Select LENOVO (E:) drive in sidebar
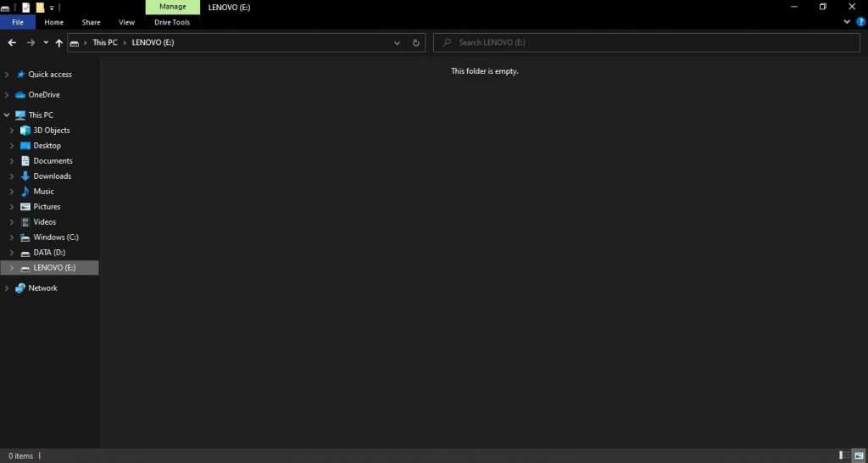 [x=54, y=267]
